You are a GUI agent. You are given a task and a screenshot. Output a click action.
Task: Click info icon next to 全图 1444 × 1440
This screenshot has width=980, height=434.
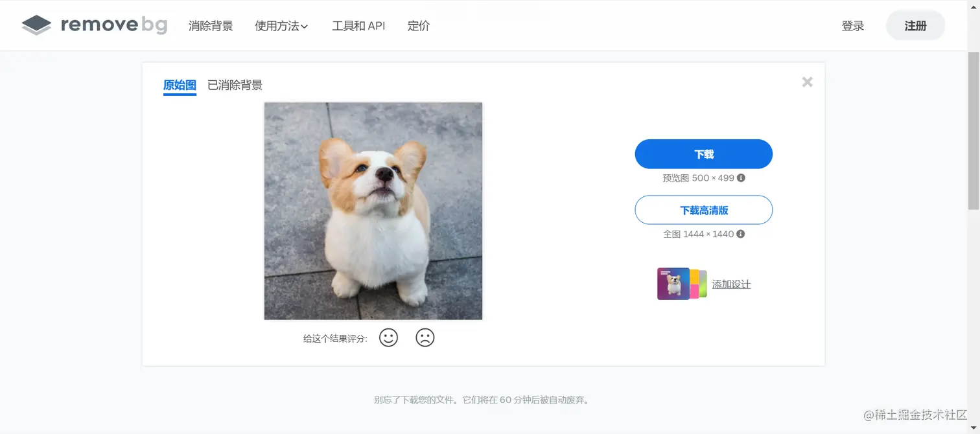pyautogui.click(x=741, y=234)
